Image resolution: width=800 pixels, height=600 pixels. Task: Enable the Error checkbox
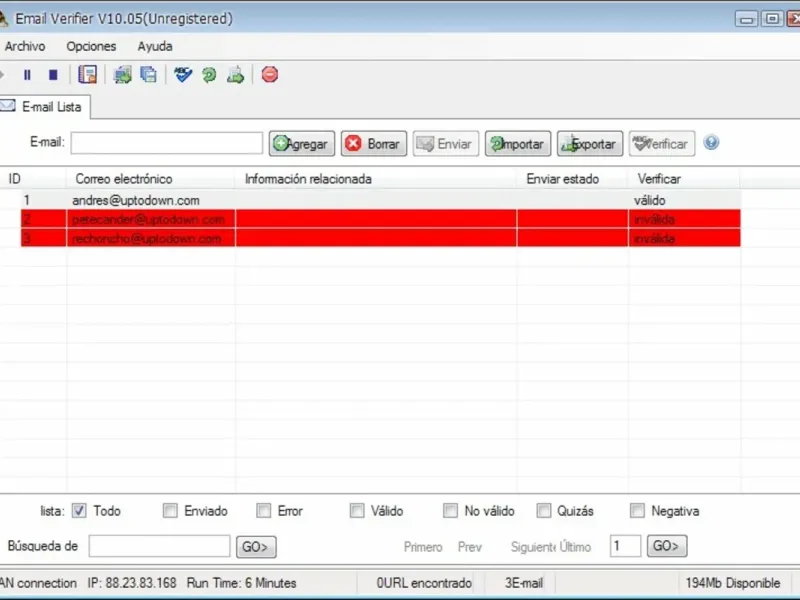264,510
